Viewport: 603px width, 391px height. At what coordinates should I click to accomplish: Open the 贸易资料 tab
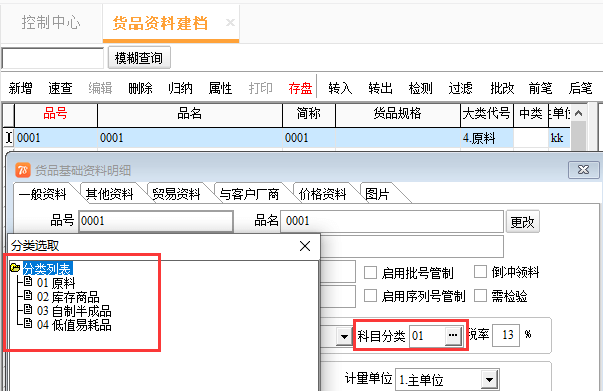[x=177, y=194]
